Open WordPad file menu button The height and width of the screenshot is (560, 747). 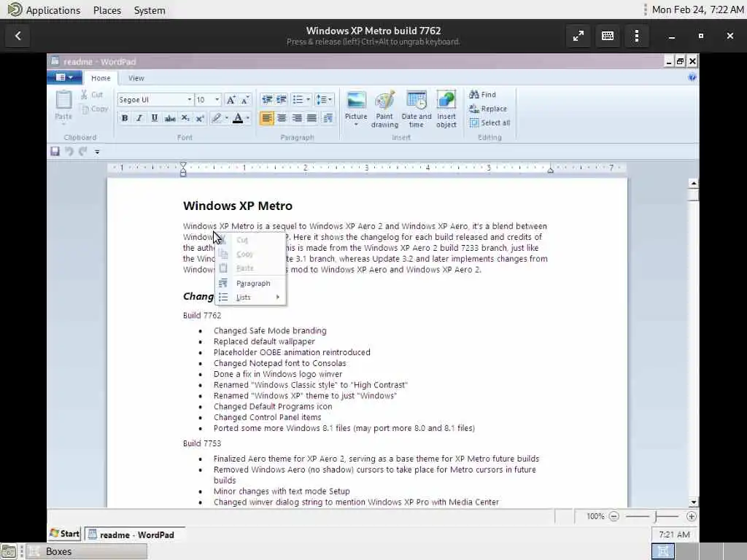pyautogui.click(x=65, y=77)
